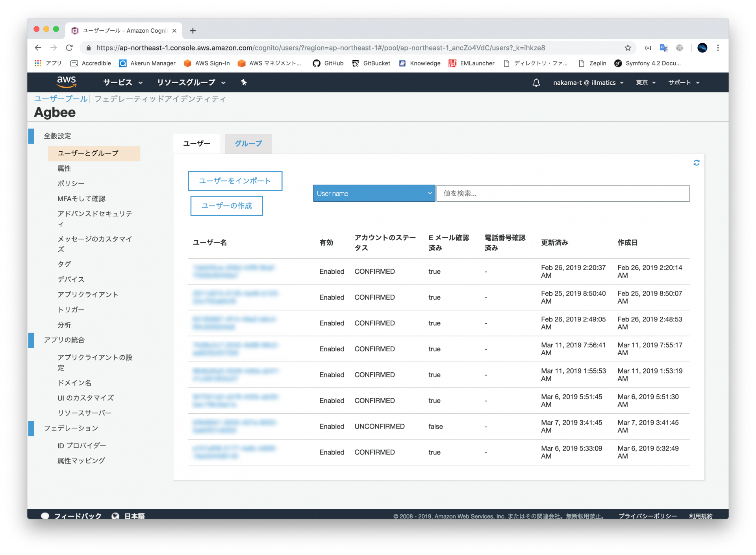Open the pin shortcuts icon in AWS header
Image resolution: width=756 pixels, height=555 pixels.
tap(244, 82)
